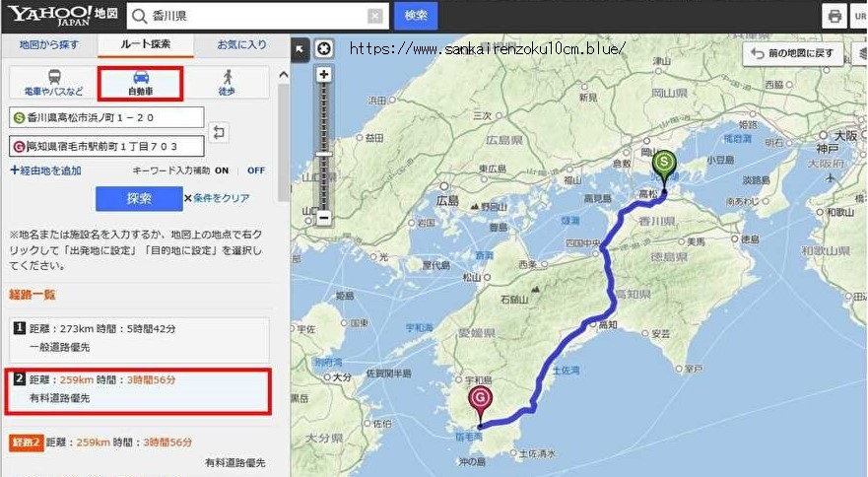Turn keyword input assist ON
This screenshot has height=477, width=868.
point(222,170)
